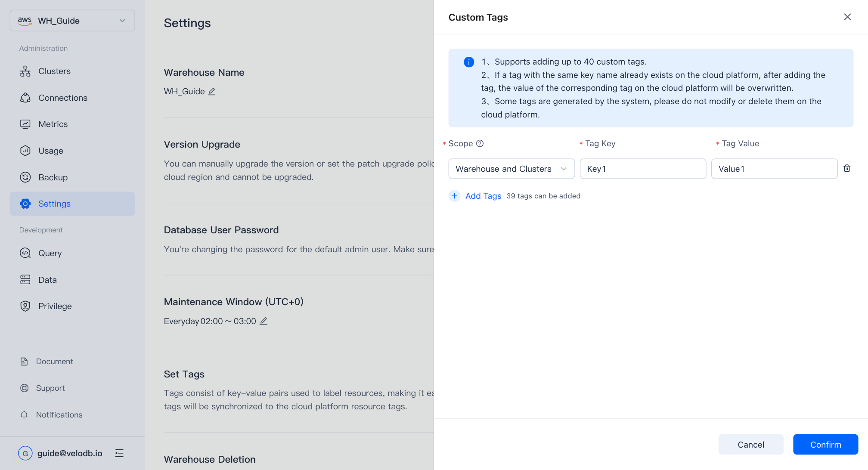The height and width of the screenshot is (470, 868).
Task: Collapse the sidebar menu icon
Action: (119, 453)
